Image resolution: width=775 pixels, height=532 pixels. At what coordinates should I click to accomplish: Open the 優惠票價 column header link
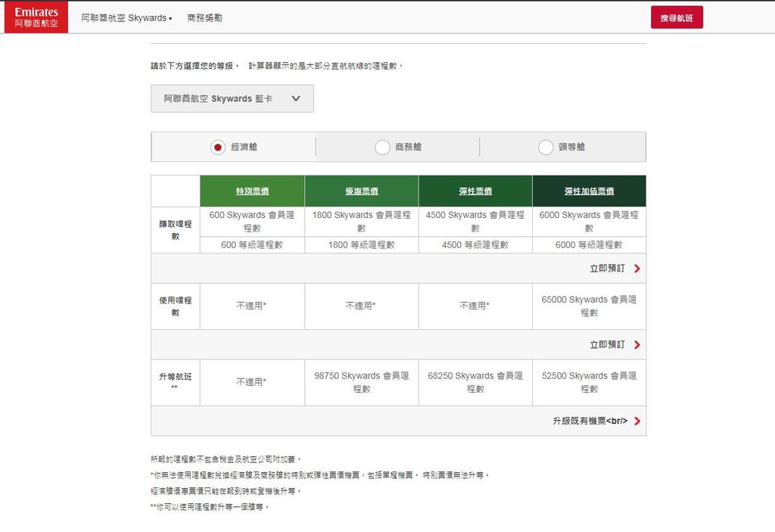click(x=362, y=191)
